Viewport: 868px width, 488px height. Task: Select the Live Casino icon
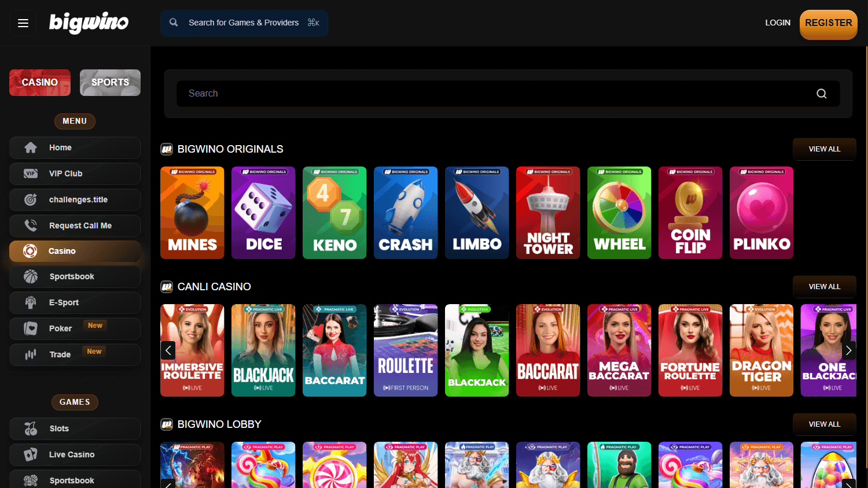point(31,454)
